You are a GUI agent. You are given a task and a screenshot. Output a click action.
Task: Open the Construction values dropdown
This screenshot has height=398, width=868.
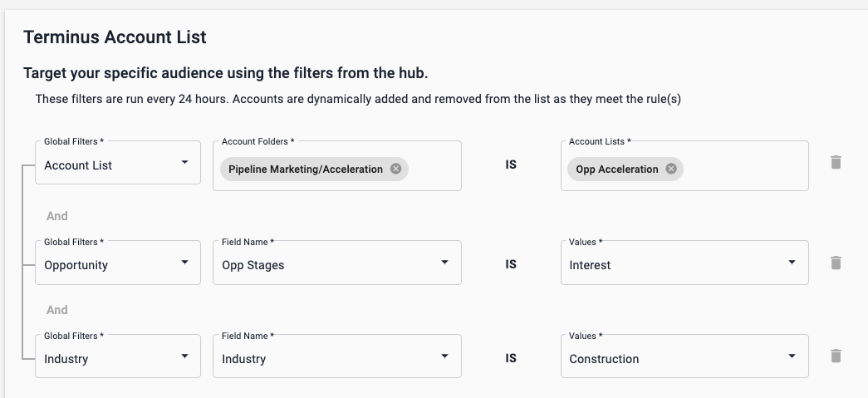pyautogui.click(x=684, y=356)
